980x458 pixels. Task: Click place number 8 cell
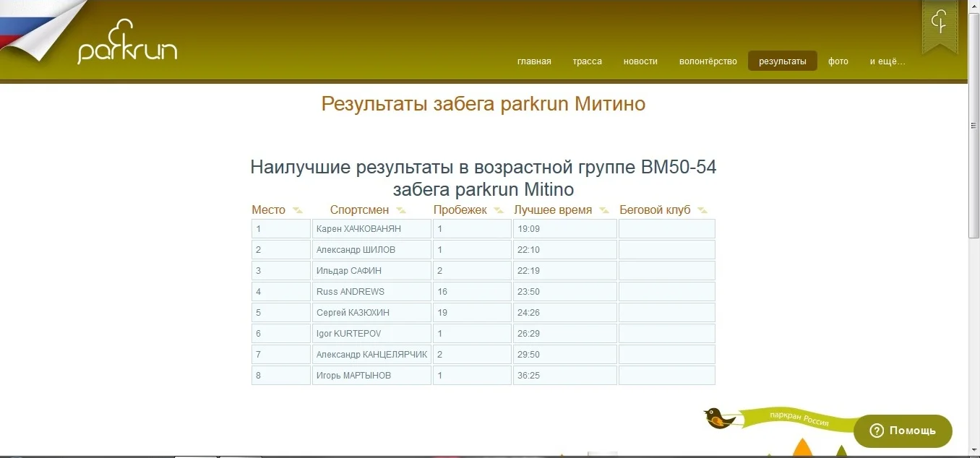[x=281, y=376]
